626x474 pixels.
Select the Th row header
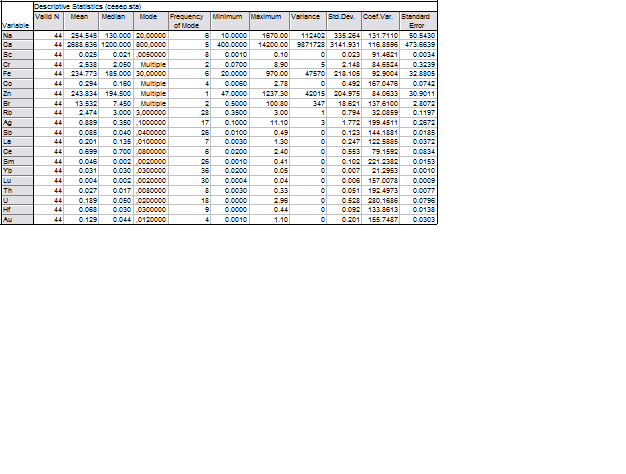pos(17,190)
